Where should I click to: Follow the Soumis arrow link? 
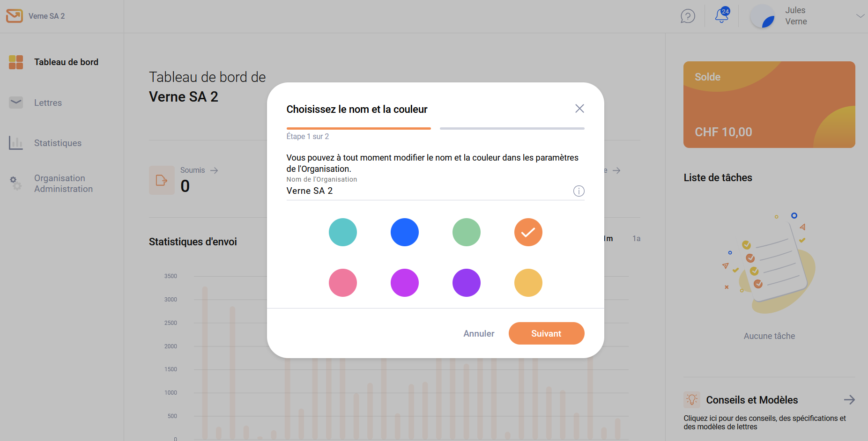click(x=214, y=170)
